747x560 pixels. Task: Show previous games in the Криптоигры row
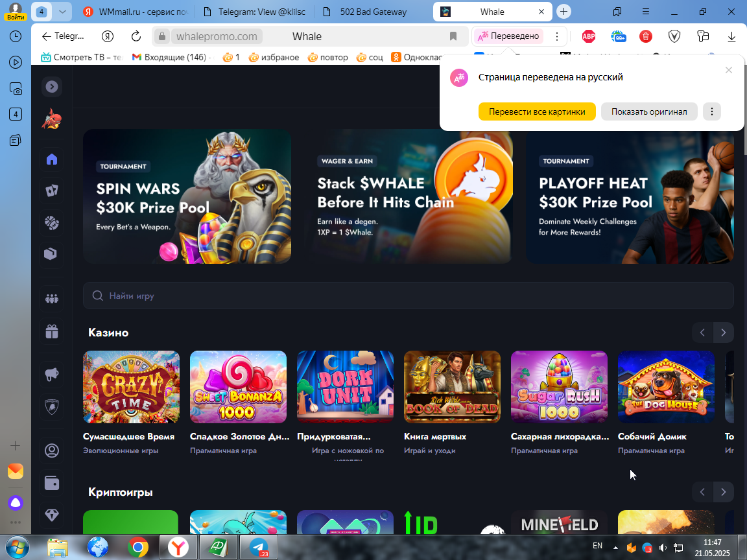(x=702, y=492)
